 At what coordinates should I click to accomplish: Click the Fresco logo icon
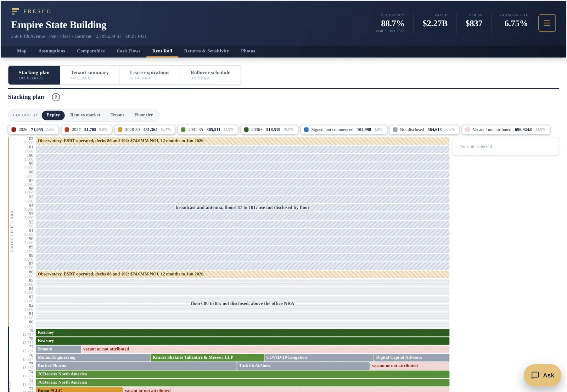pos(15,11)
